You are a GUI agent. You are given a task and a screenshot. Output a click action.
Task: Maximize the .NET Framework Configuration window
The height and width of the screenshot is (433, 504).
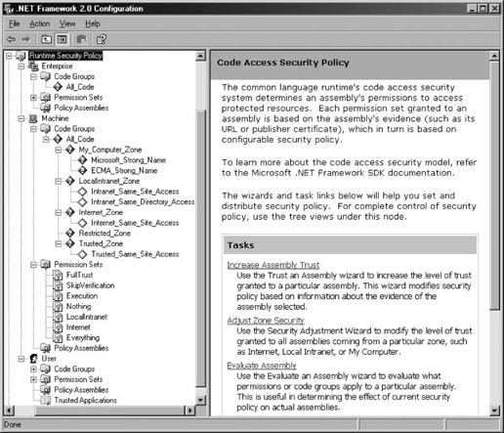483,9
